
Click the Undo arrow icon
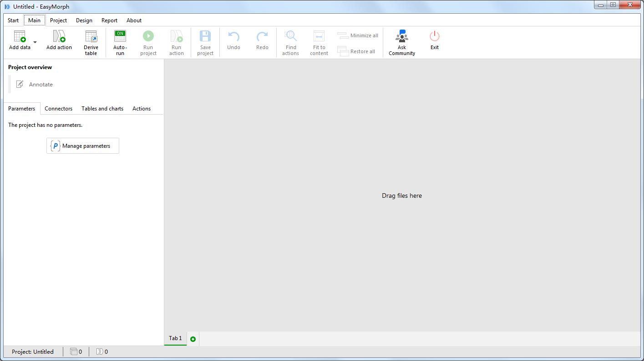(x=233, y=36)
